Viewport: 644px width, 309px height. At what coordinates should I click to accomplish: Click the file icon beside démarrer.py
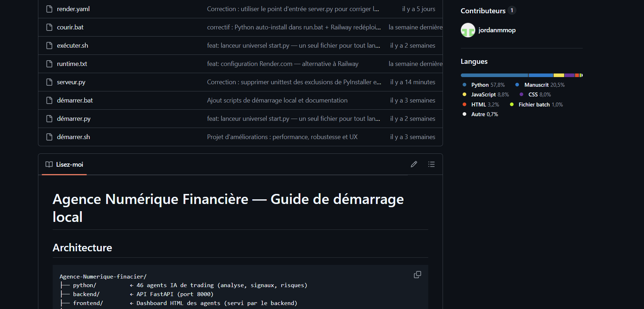[49, 119]
